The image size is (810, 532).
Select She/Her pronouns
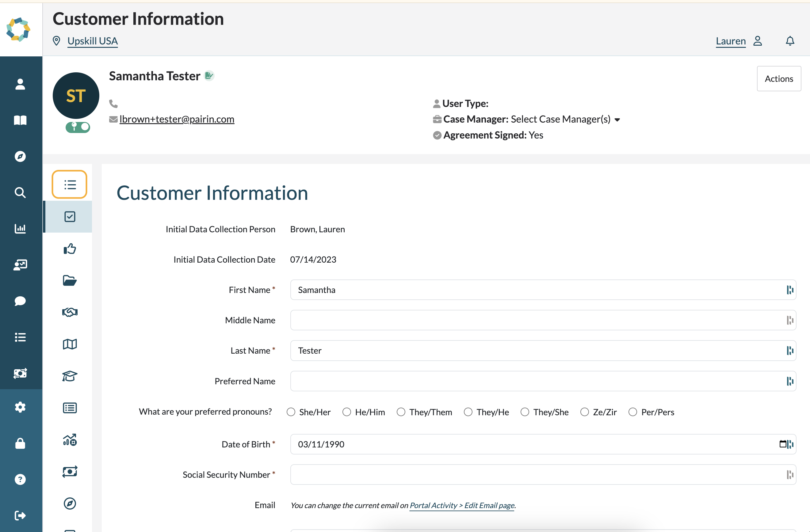pyautogui.click(x=291, y=412)
